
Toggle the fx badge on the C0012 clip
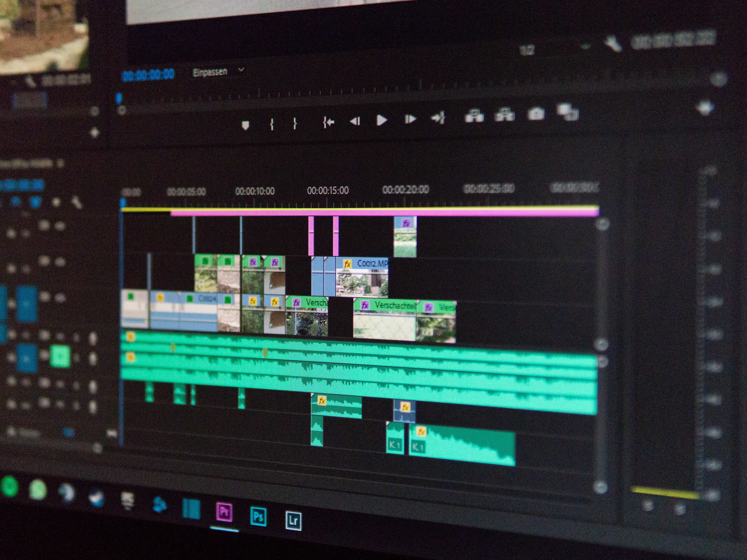[347, 264]
